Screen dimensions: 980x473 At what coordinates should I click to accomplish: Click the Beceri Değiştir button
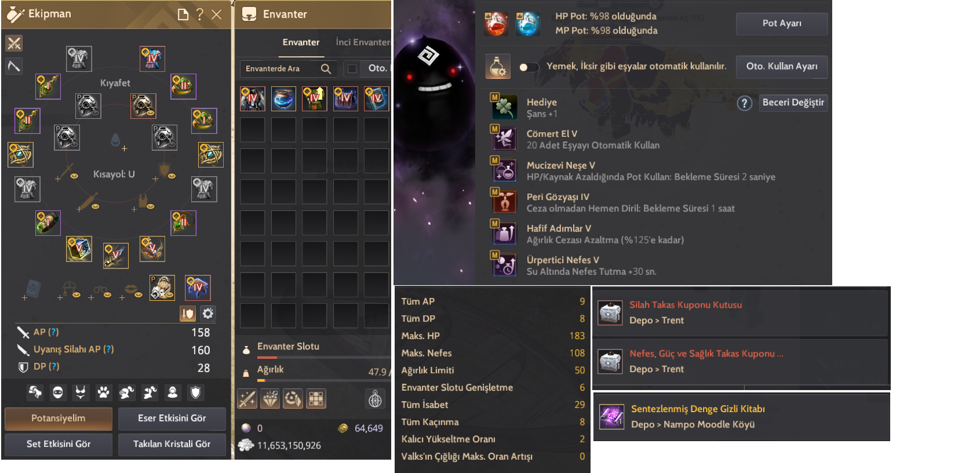pyautogui.click(x=793, y=103)
